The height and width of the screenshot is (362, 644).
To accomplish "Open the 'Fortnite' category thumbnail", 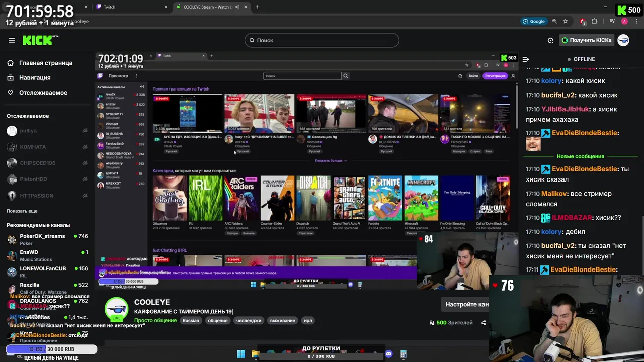I will [385, 198].
